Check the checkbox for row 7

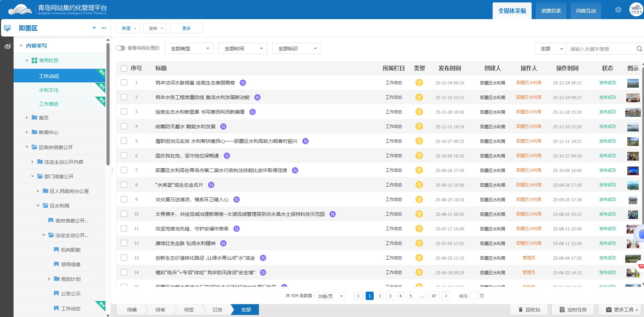[124, 170]
